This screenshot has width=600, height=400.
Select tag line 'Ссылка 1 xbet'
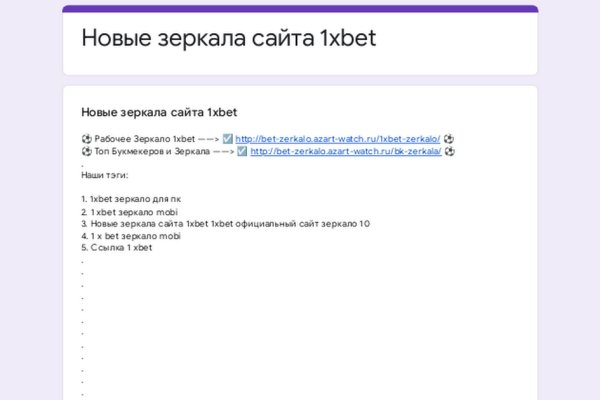[116, 248]
